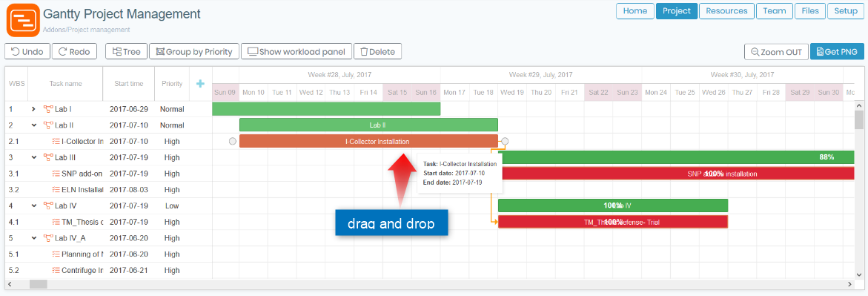
Task: Switch to the Team tab
Action: (x=775, y=11)
